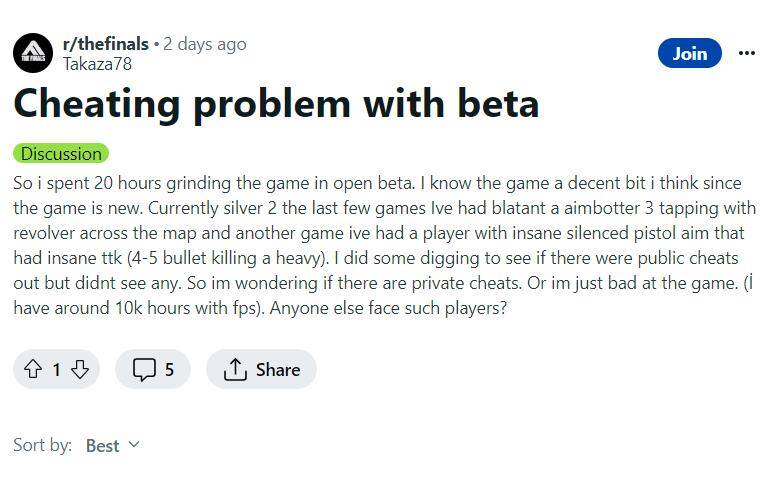Upvote the Cheating problem post
Viewport: 782px width, 489px height.
(32, 370)
